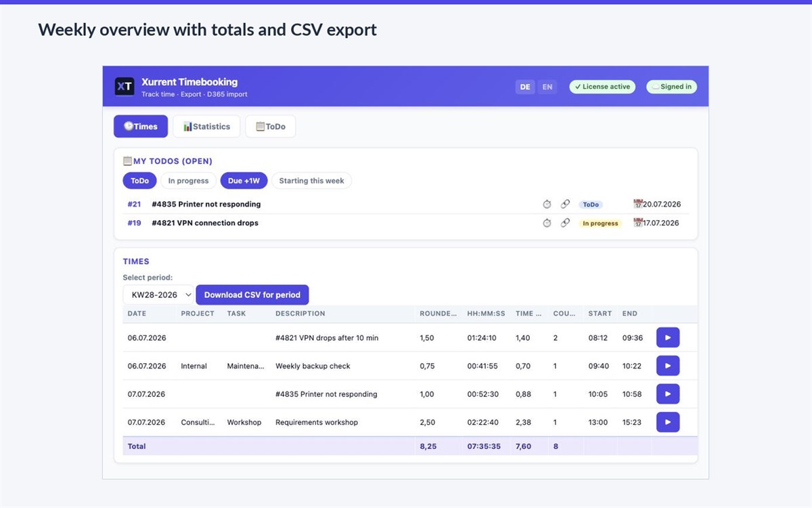This screenshot has height=508, width=812.
Task: Open todo number #21 link
Action: point(134,204)
